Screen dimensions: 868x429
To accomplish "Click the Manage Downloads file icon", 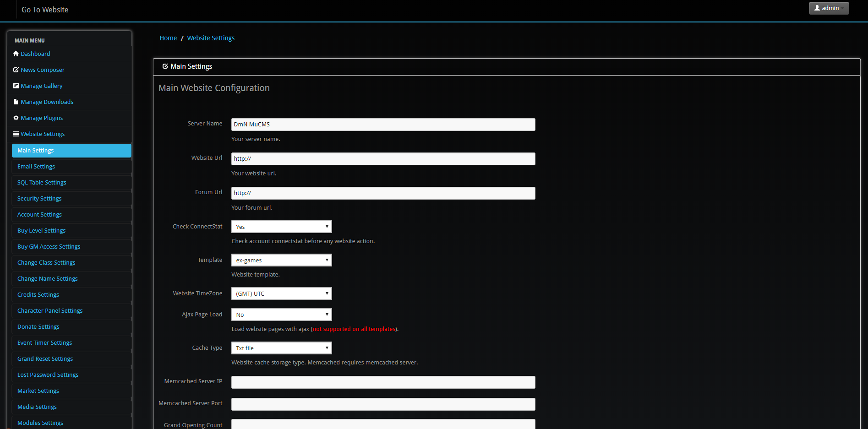I will point(16,102).
